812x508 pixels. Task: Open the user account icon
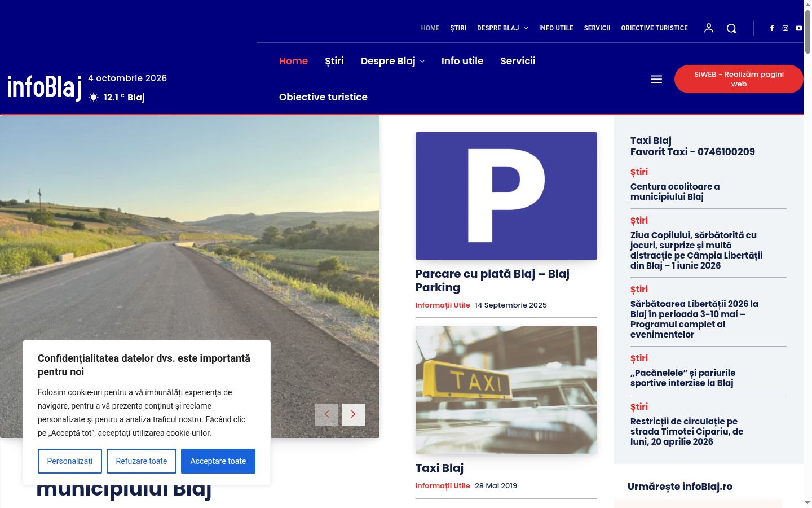click(709, 28)
